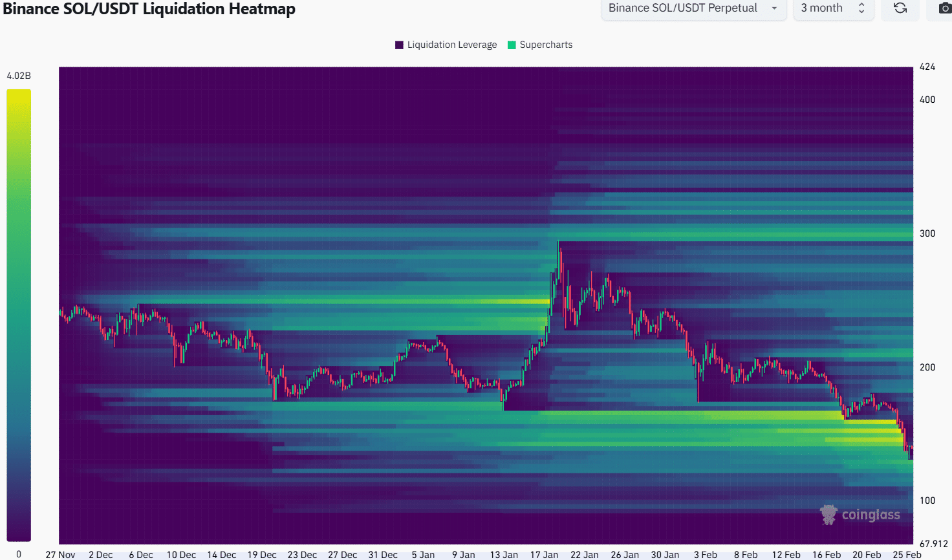
Task: Click the refresh chart icon
Action: 900,8
